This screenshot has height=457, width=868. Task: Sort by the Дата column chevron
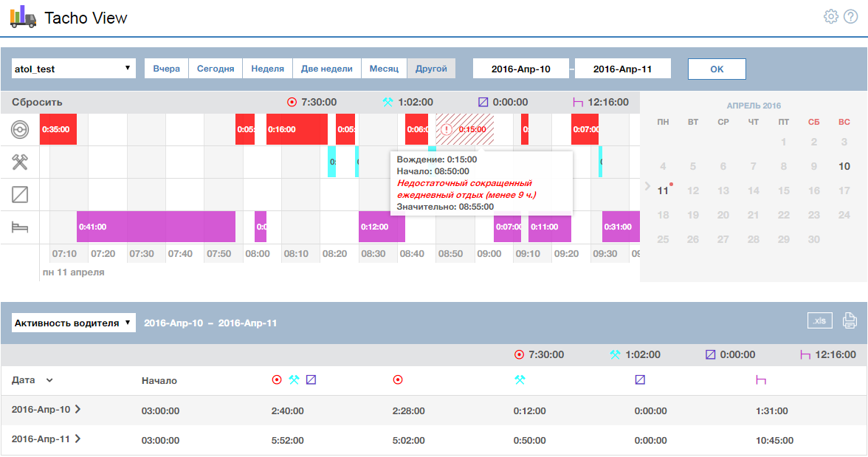[49, 380]
